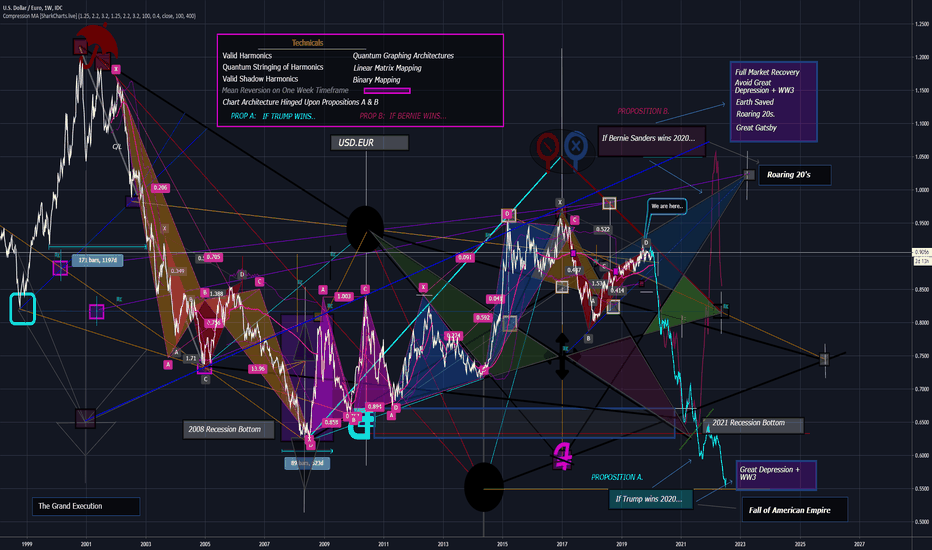Select the USD.EUR label box
The width and height of the screenshot is (932, 550).
click(x=370, y=143)
